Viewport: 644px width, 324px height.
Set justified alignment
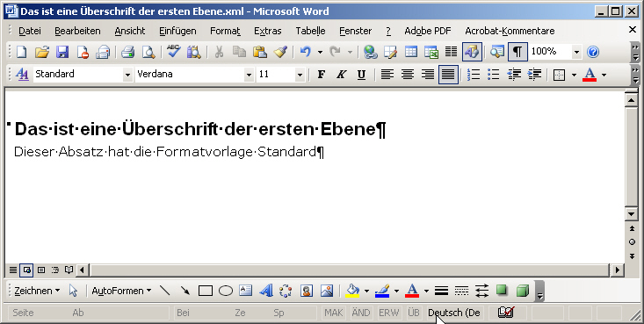tap(448, 75)
